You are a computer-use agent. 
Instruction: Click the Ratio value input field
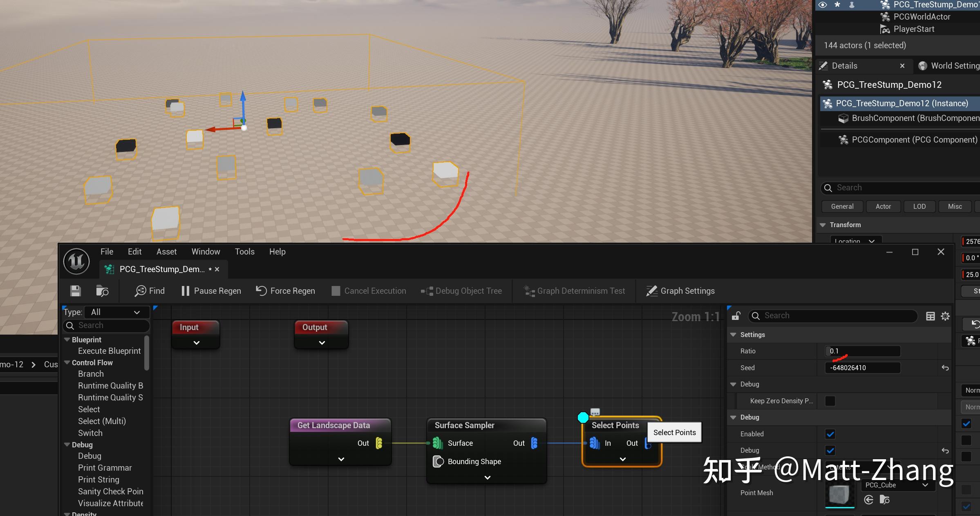point(862,351)
